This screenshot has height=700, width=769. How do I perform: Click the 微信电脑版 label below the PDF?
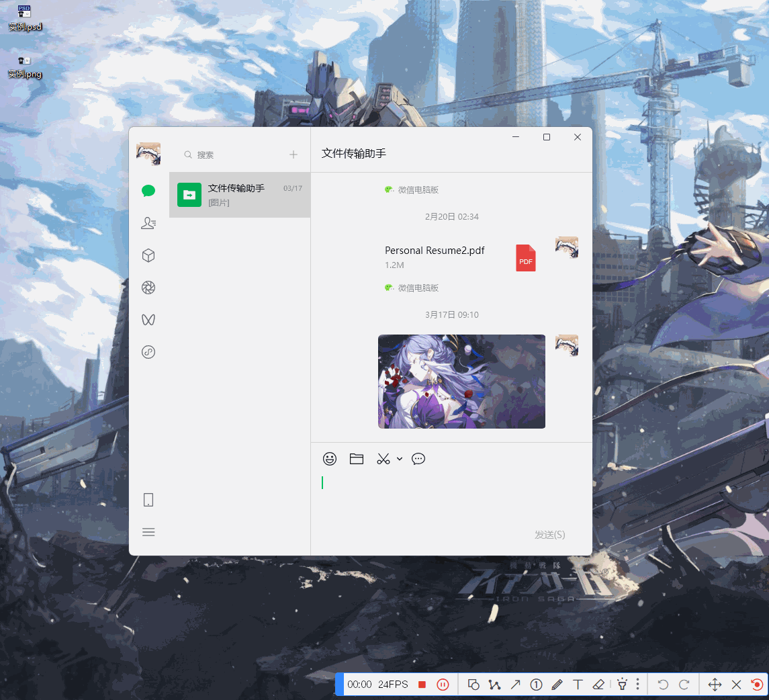pos(418,288)
